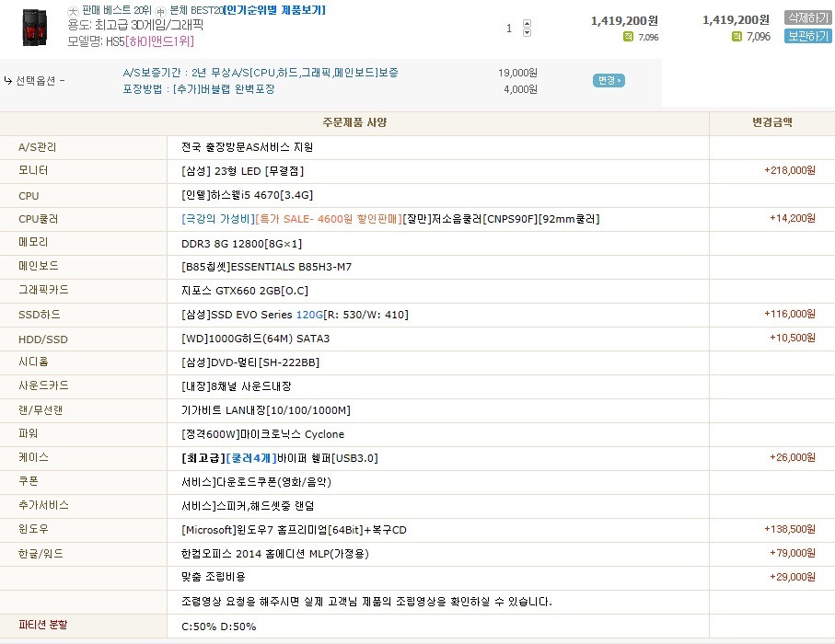The height and width of the screenshot is (644, 835).
Task: Click the 최고급 쿨러4개 바이퍼 헬퍼 case entry
Action: pyautogui.click(x=280, y=458)
